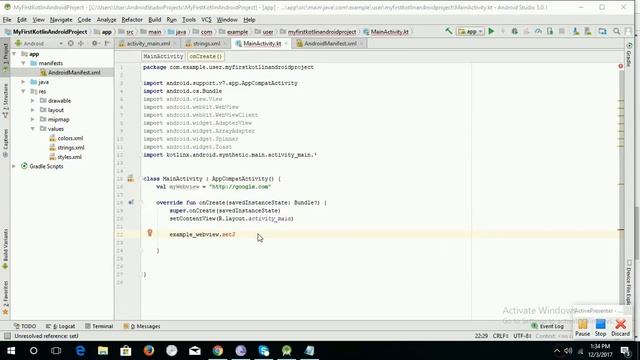Click the SDK Manager download icon
This screenshot has width=640, height=360.
pyautogui.click(x=576, y=31)
